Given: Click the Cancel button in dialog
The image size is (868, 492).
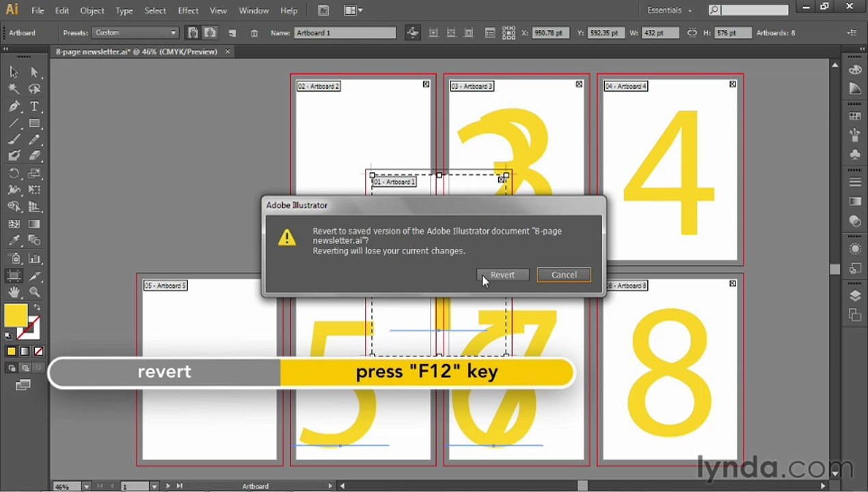Looking at the screenshot, I should 564,275.
